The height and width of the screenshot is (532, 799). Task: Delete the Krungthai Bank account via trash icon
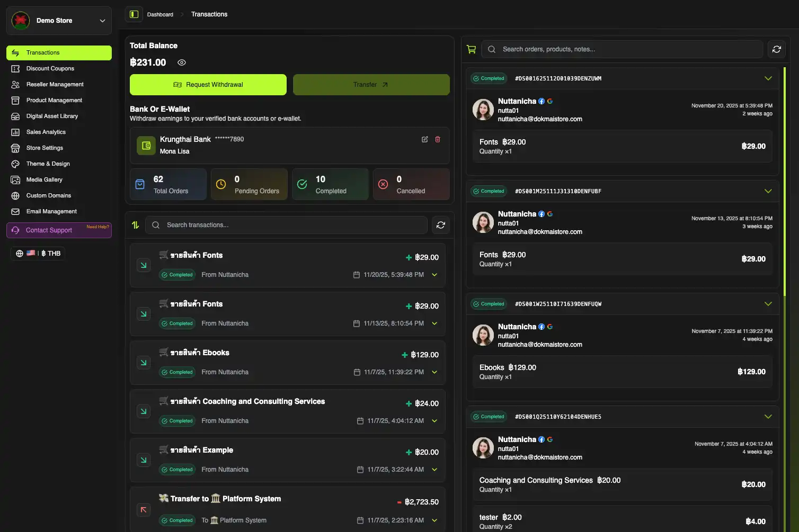click(x=438, y=139)
